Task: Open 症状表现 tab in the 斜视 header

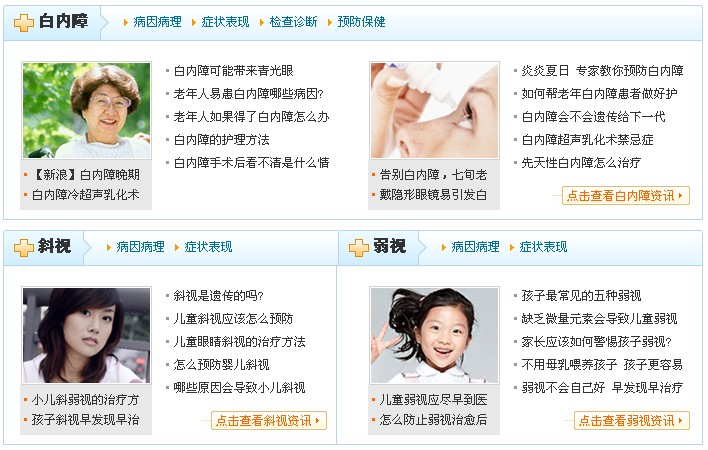Action: point(208,247)
